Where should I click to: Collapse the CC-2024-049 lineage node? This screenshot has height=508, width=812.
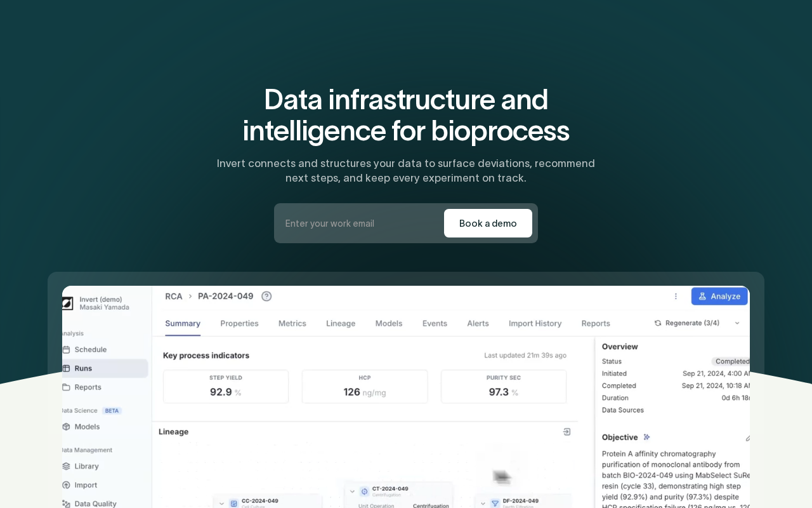click(221, 503)
